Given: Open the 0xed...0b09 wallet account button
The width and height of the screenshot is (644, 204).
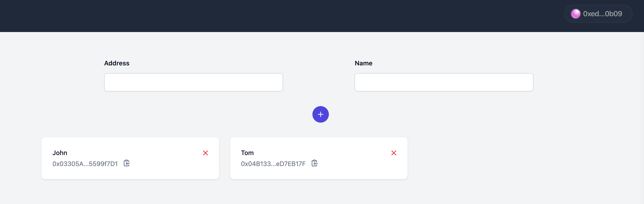Looking at the screenshot, I should (x=598, y=14).
